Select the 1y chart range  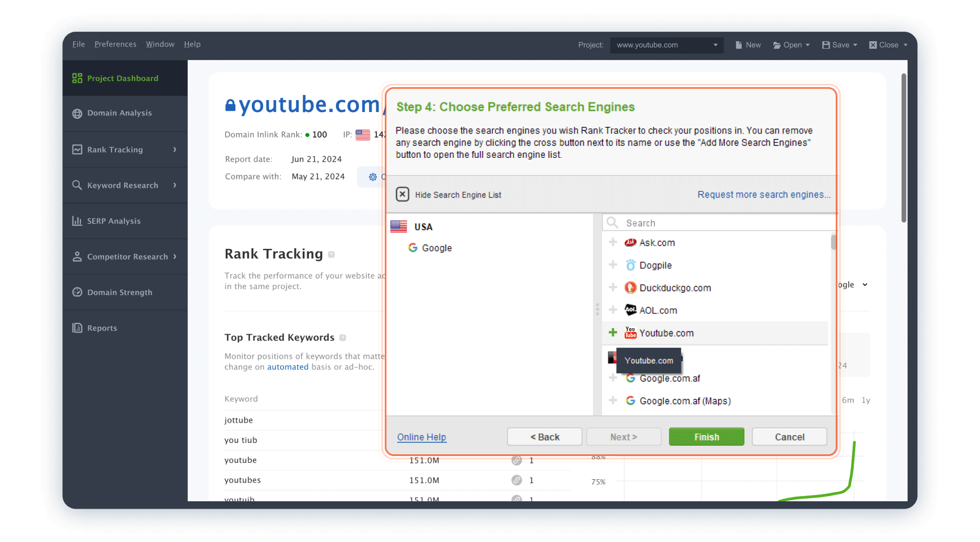(x=866, y=400)
